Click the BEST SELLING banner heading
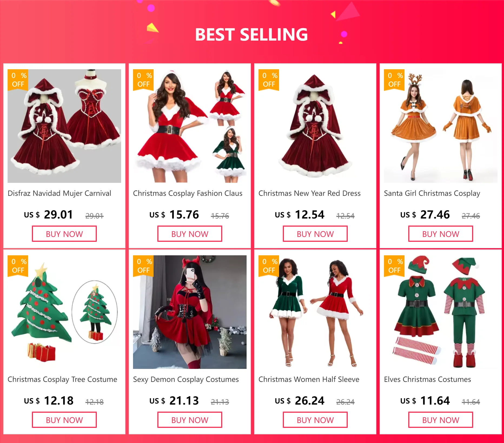The image size is (504, 443). pyautogui.click(x=251, y=35)
